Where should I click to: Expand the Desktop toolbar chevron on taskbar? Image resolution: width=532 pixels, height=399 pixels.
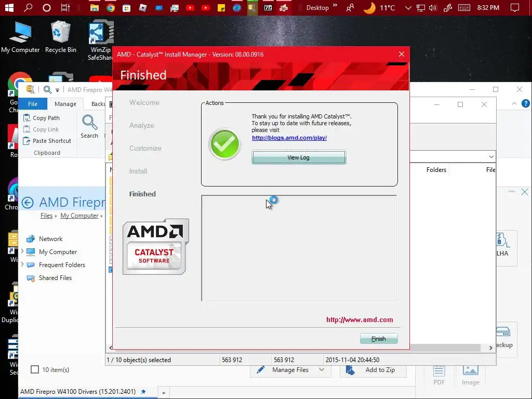point(335,5)
